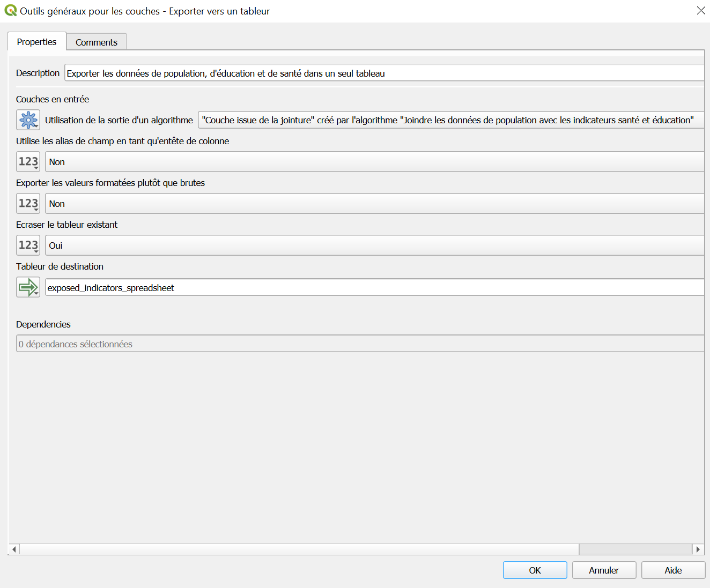Viewport: 710px width, 588px height.
Task: Switch to the Comments tab
Action: pyautogui.click(x=97, y=42)
